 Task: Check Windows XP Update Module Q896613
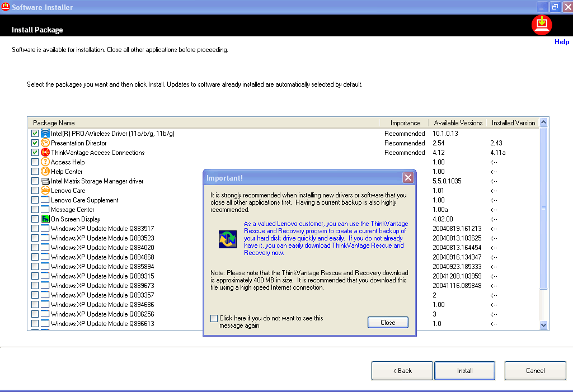35,323
